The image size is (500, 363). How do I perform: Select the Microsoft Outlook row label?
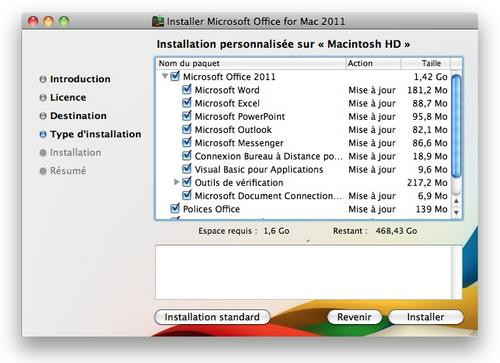click(233, 130)
